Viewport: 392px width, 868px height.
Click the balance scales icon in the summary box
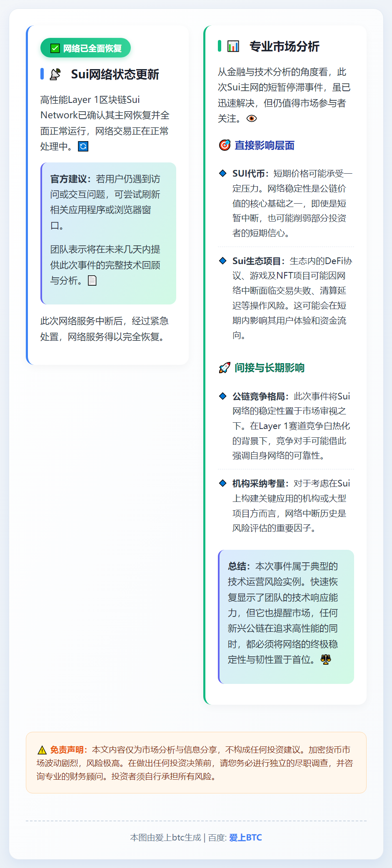point(326,659)
